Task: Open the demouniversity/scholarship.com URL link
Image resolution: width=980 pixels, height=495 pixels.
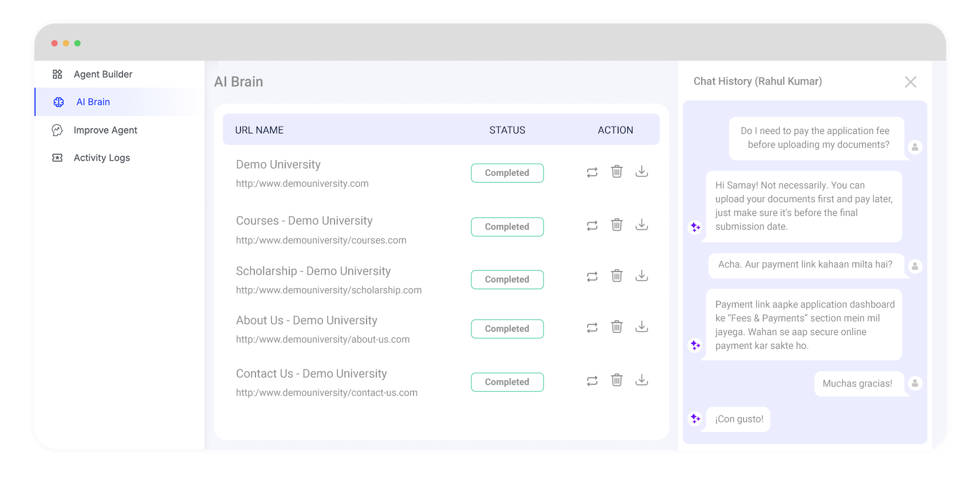Action: point(329,290)
